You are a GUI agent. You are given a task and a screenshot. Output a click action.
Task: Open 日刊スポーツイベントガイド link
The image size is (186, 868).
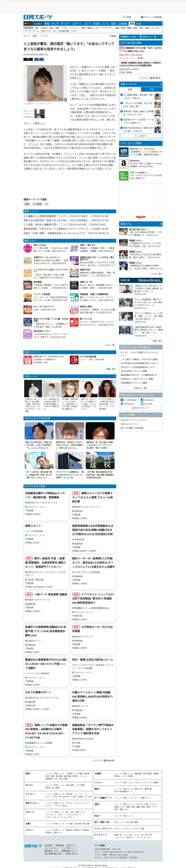[x=134, y=420]
